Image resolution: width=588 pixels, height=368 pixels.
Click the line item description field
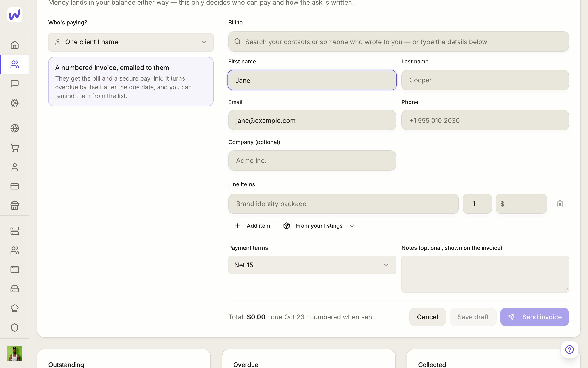344,204
